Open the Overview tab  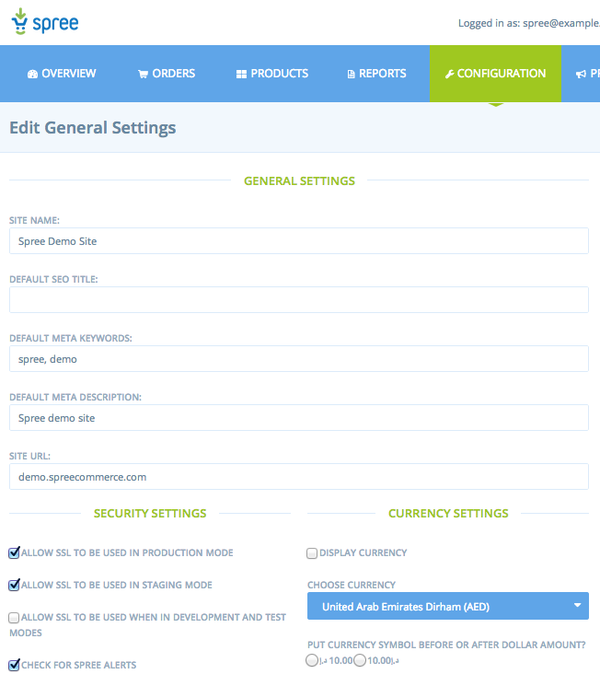(62, 74)
